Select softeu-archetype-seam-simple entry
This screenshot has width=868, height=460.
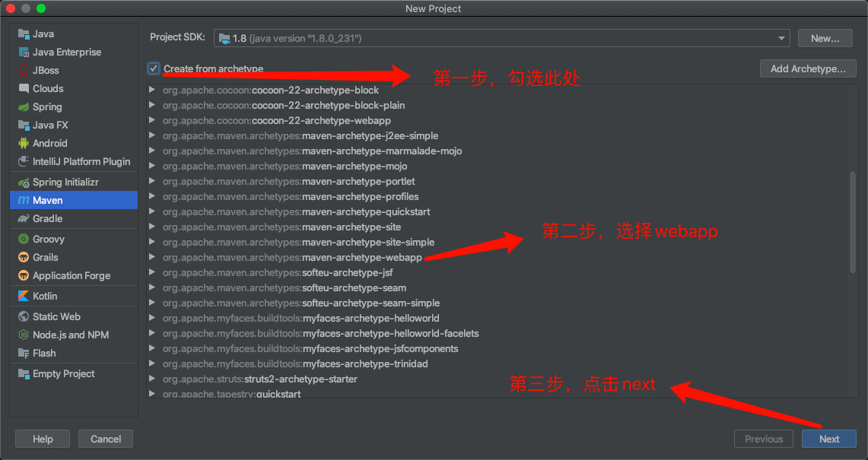click(x=301, y=303)
